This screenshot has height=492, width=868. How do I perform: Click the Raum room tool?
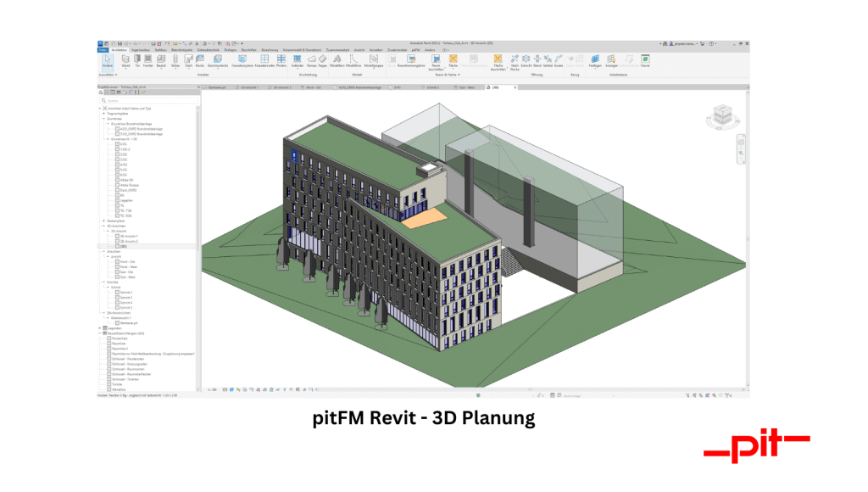click(392, 61)
